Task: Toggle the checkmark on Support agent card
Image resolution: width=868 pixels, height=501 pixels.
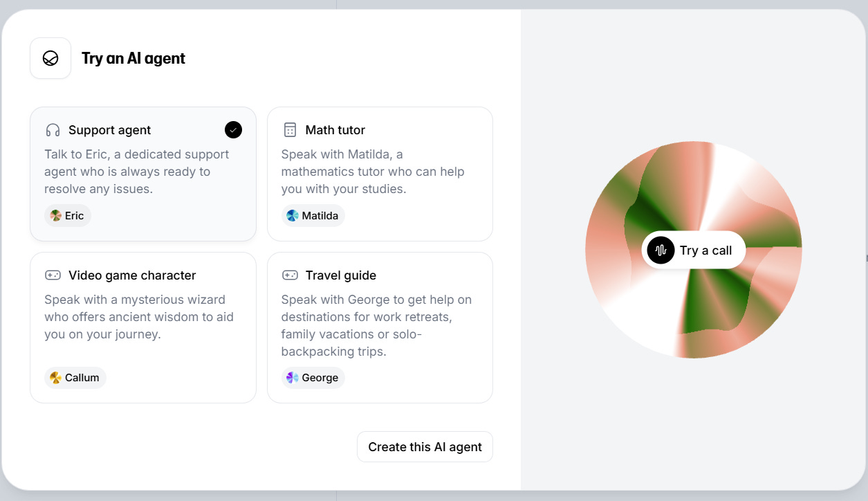Action: (233, 129)
